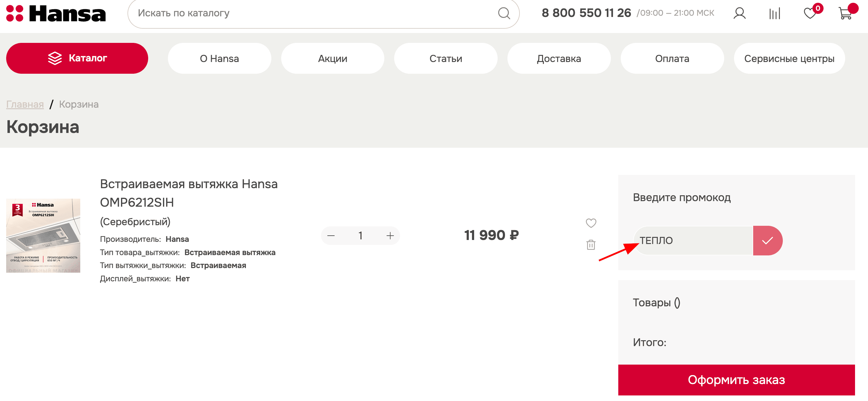
Task: Open the hood product thumbnail
Action: (43, 235)
